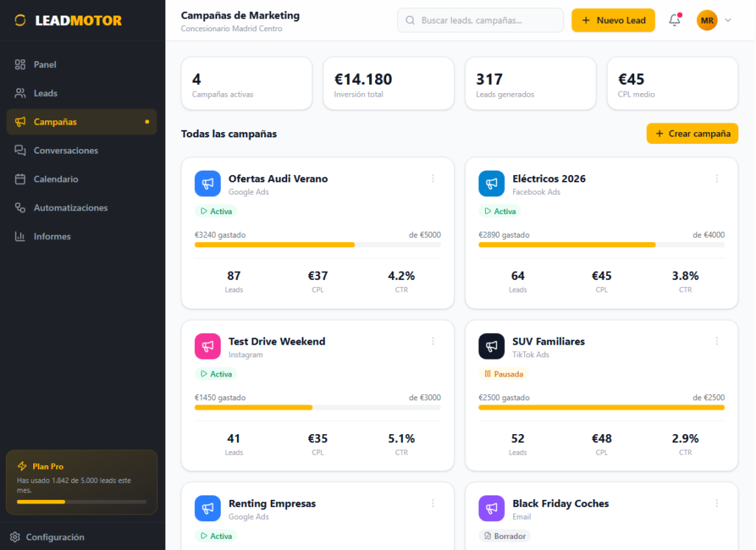Click the Nuevo Lead button
The width and height of the screenshot is (756, 550).
(613, 20)
